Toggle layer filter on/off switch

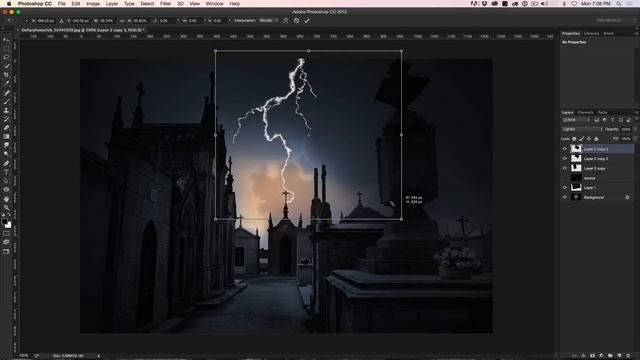tap(636, 120)
